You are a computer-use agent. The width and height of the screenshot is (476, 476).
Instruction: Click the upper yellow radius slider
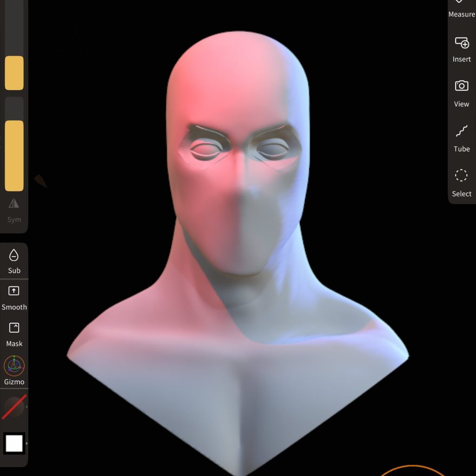14,73
